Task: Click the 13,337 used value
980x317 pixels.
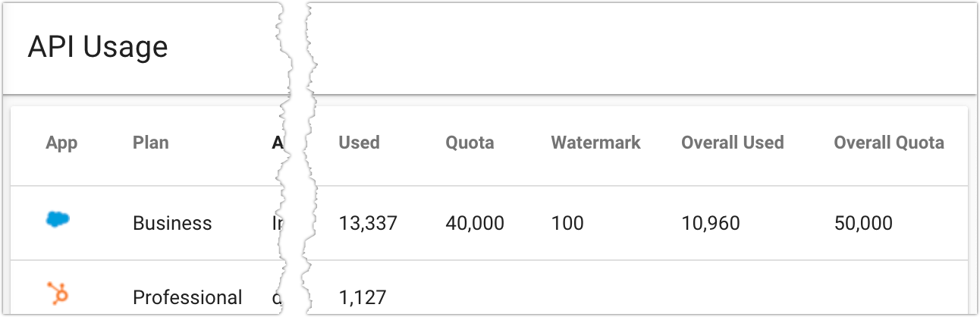Action: click(x=368, y=223)
